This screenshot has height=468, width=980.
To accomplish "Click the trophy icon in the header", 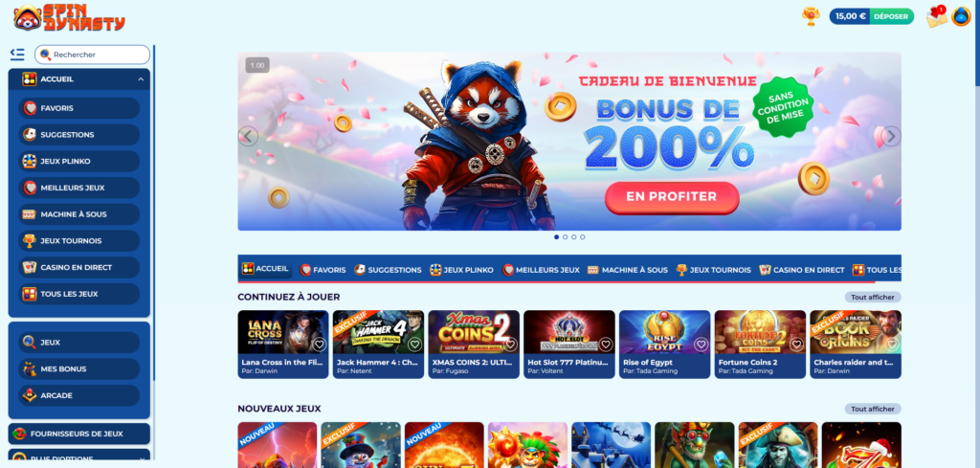I will (811, 16).
